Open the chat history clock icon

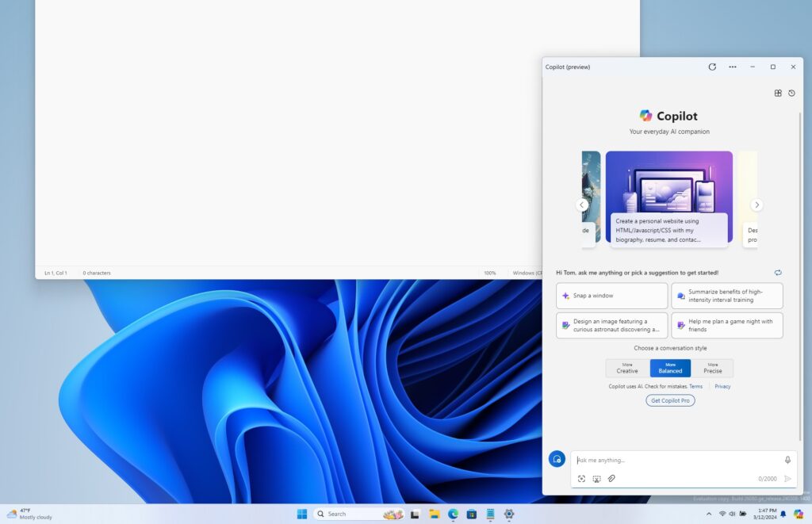791,93
